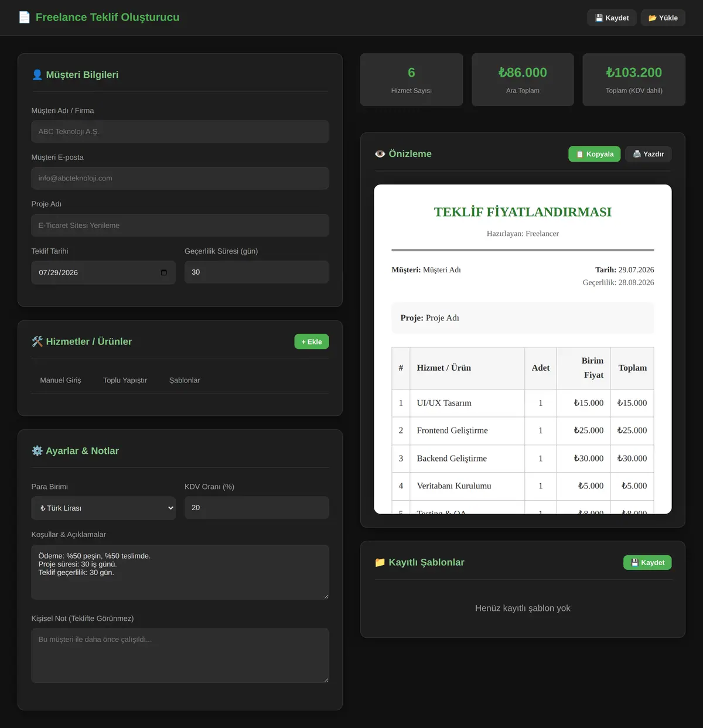Open the Para Birimi currency dropdown
This screenshot has width=703, height=728.
click(x=104, y=508)
